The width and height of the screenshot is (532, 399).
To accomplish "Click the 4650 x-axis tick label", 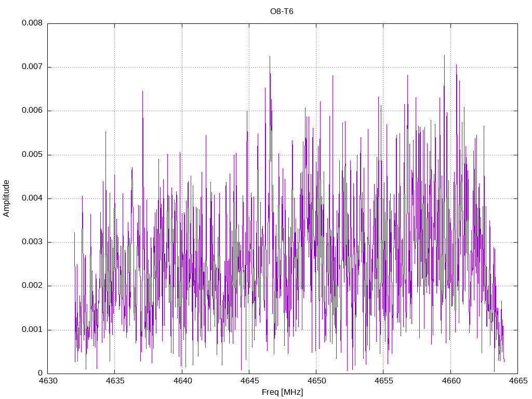I will click(316, 381).
